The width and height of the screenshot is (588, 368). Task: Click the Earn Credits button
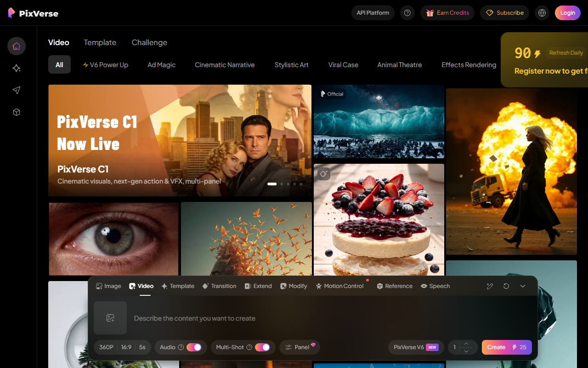point(447,13)
